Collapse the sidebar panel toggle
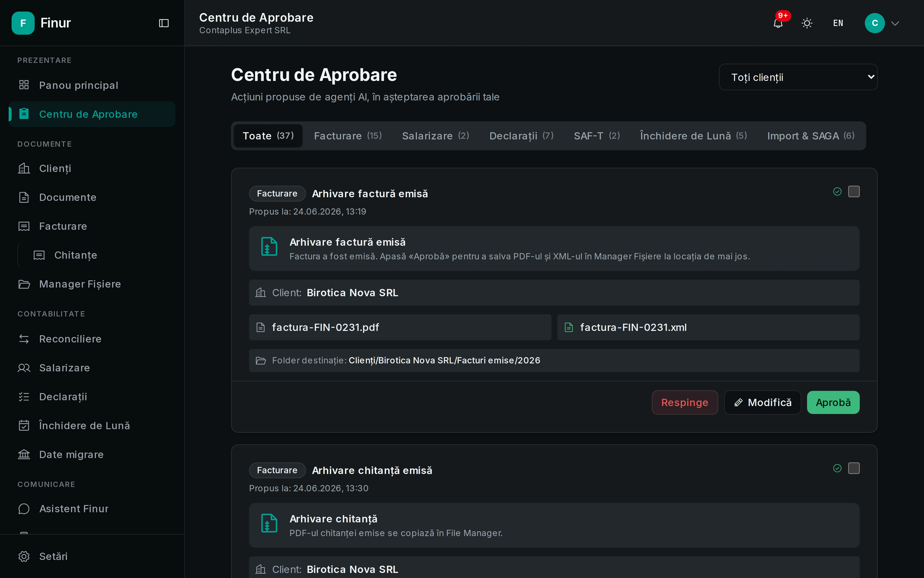 point(164,23)
